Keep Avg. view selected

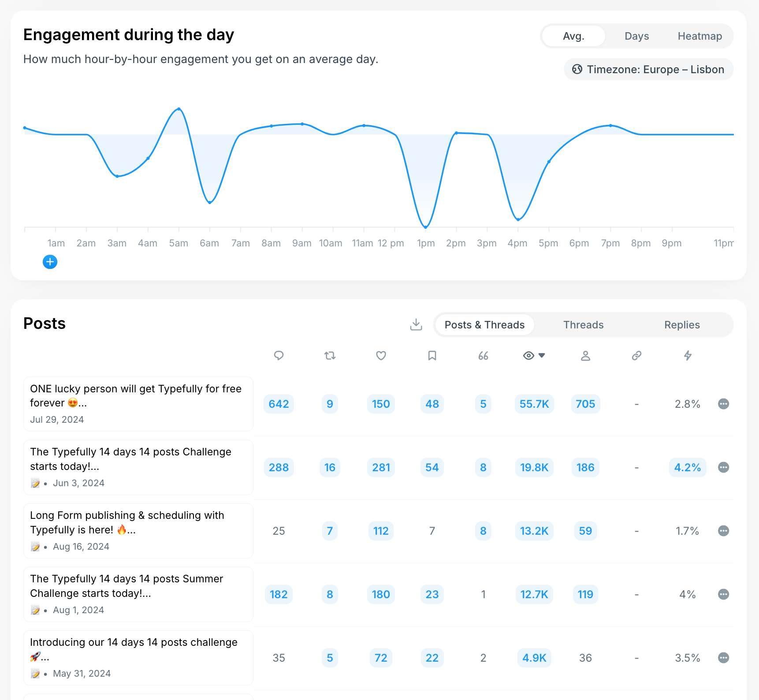pos(573,36)
